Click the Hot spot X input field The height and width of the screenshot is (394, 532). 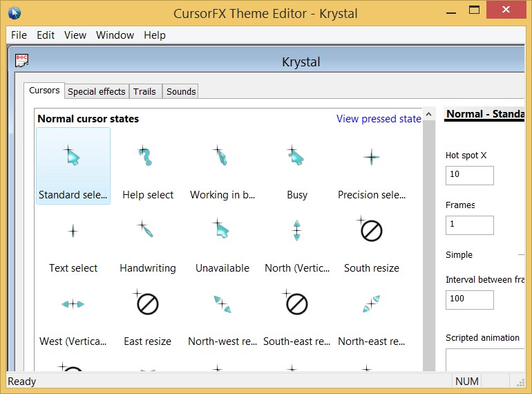pyautogui.click(x=470, y=176)
